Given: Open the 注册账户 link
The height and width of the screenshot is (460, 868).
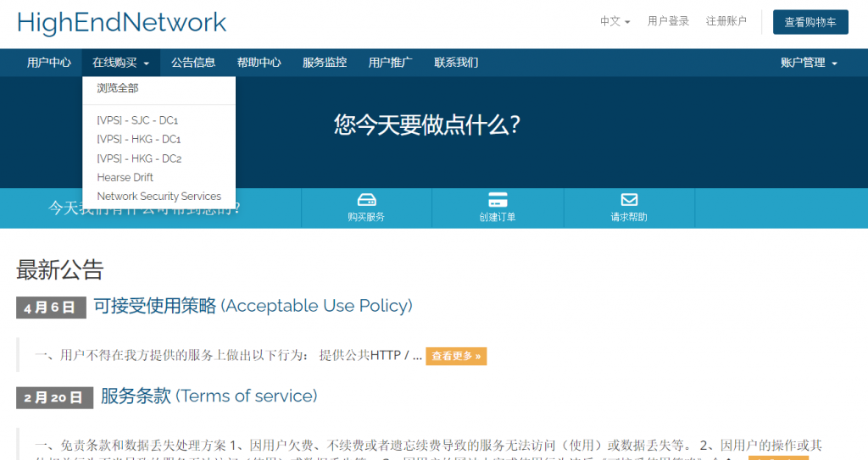Looking at the screenshot, I should point(726,21).
